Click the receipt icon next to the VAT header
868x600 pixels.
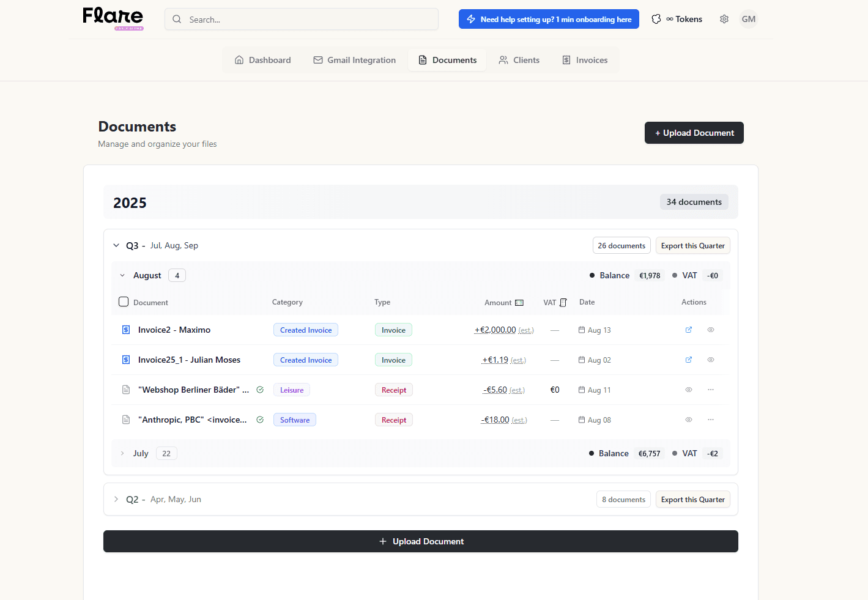click(x=564, y=302)
